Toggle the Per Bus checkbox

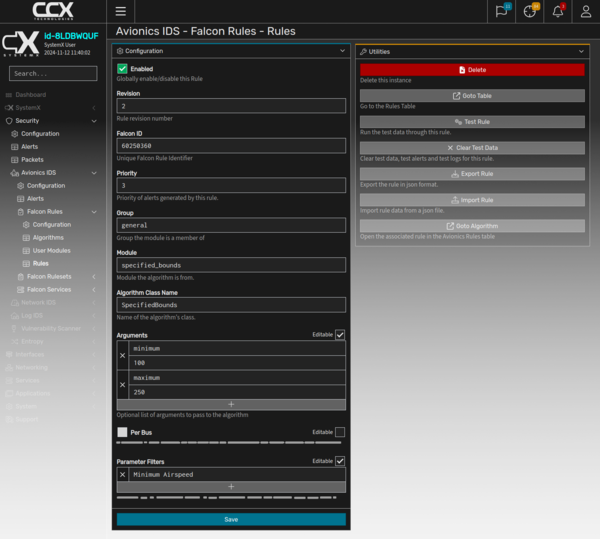coord(123,432)
